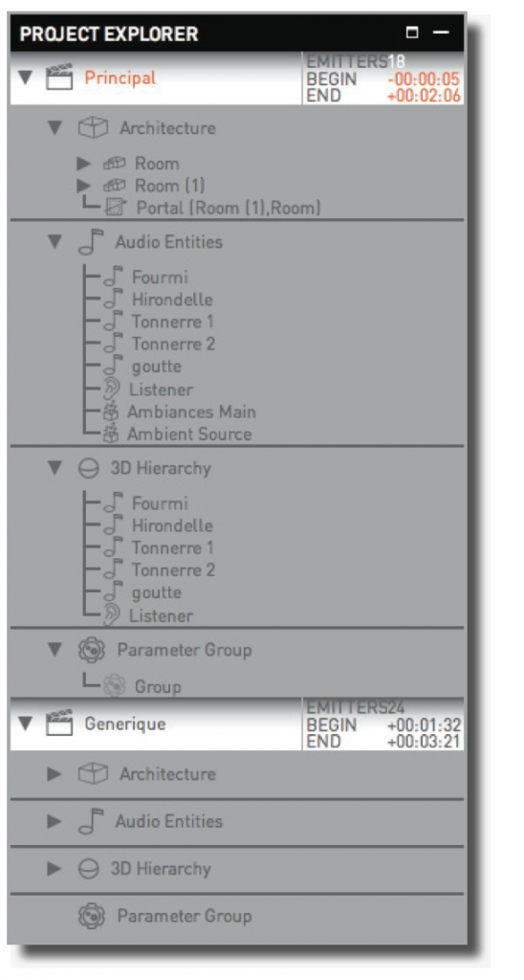Select Hirondelle in the Audio Entities list
524x980 pixels.
[x=172, y=300]
